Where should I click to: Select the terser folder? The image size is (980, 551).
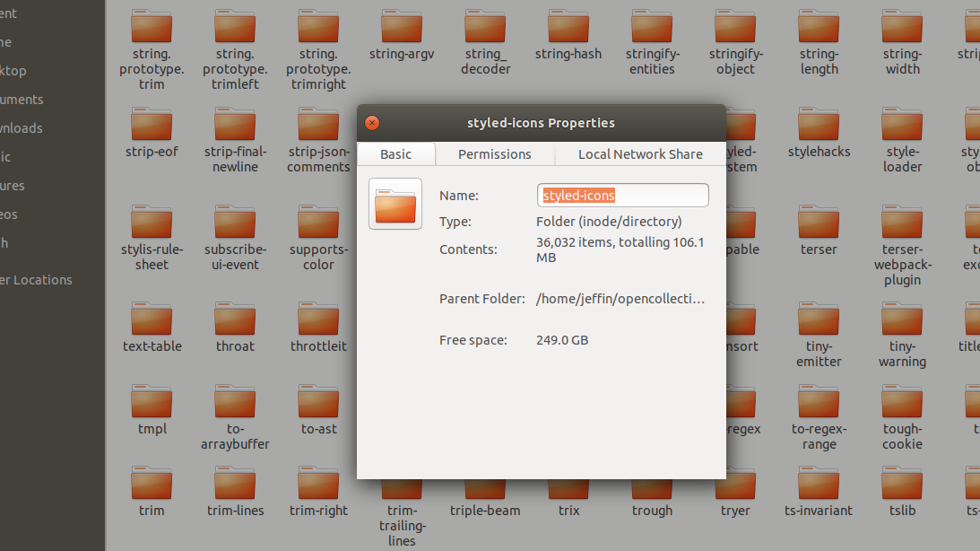[819, 231]
